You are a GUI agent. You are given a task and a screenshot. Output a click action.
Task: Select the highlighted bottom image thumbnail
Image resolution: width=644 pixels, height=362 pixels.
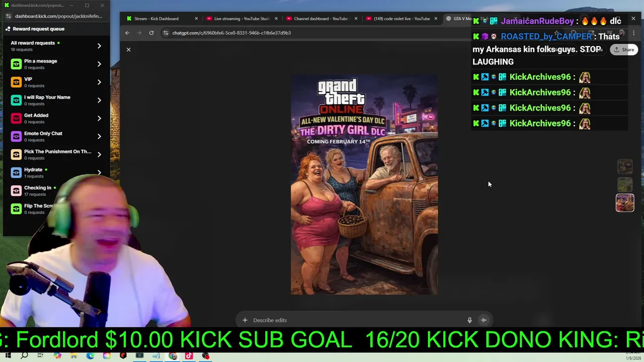(x=625, y=203)
